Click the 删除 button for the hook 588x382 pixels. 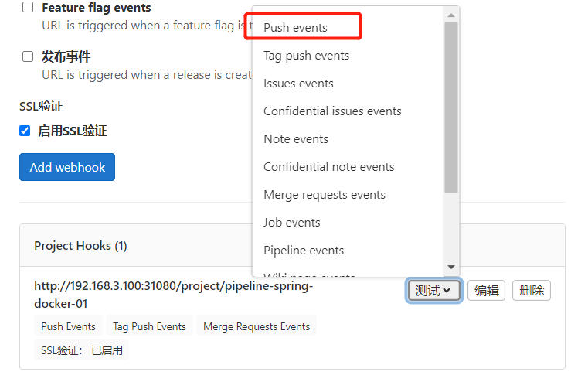tap(532, 291)
